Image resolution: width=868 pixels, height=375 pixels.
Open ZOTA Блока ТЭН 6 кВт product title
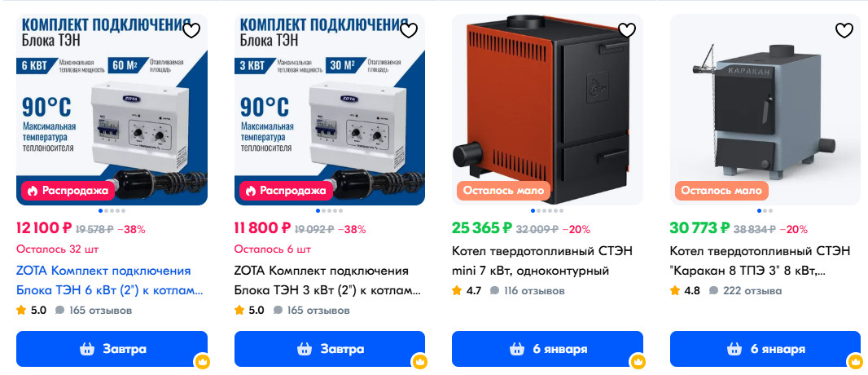110,280
